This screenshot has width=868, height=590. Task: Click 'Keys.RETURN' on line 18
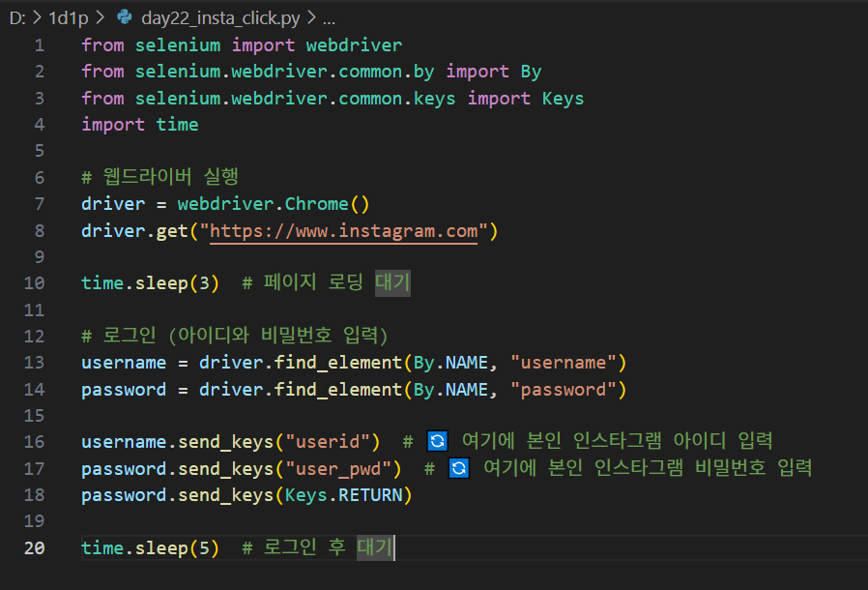coord(343,494)
